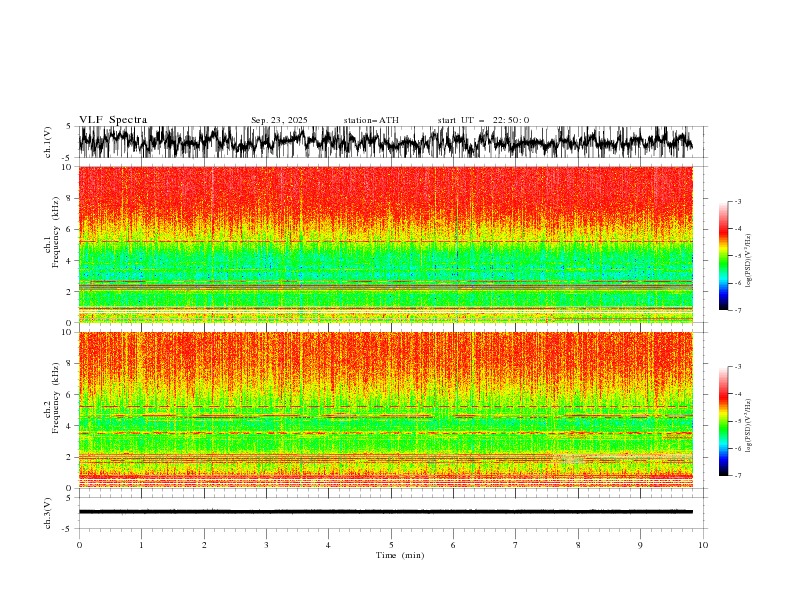Click the "4" kHz tick of ch.1 spectrogram

tap(70, 261)
